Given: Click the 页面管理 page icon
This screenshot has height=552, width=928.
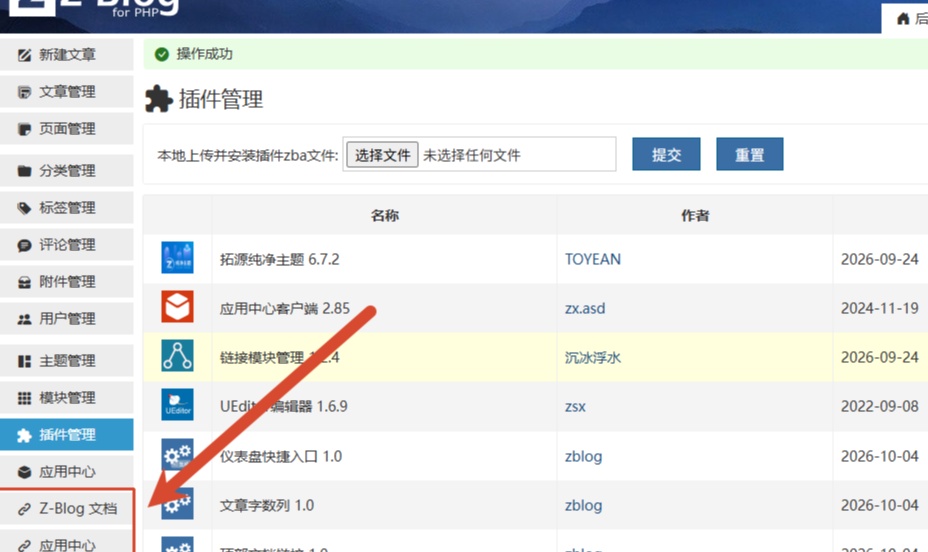Looking at the screenshot, I should pos(24,130).
